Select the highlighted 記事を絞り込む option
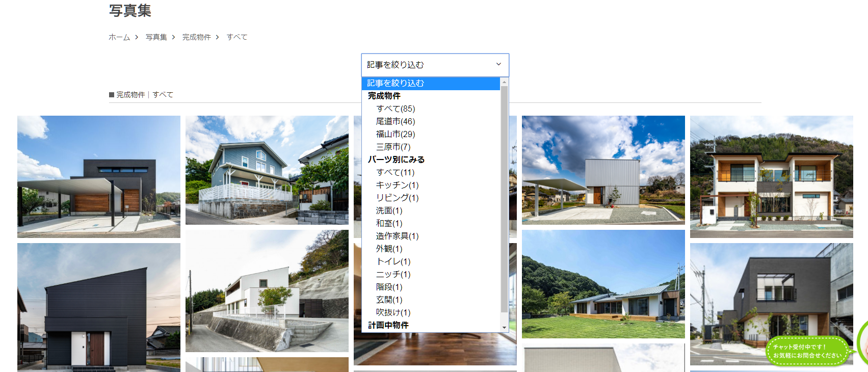 click(431, 83)
